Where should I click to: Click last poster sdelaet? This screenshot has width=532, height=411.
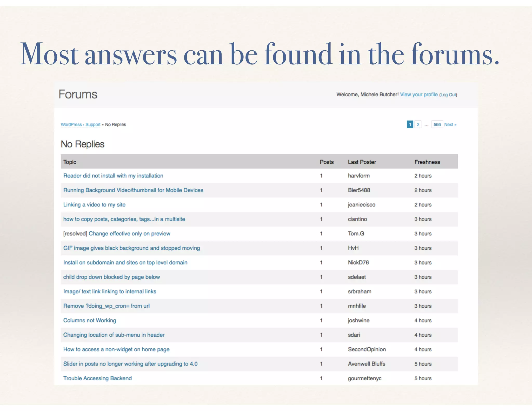(357, 277)
